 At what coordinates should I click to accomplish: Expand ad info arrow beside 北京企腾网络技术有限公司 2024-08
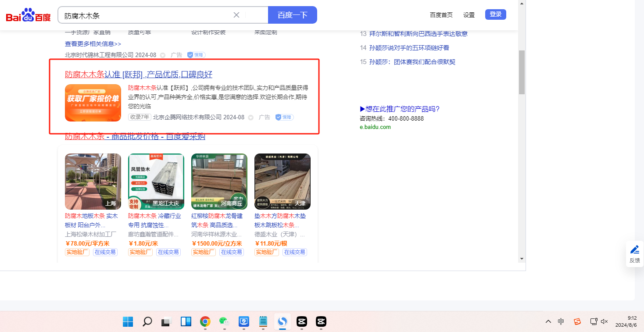pos(250,118)
